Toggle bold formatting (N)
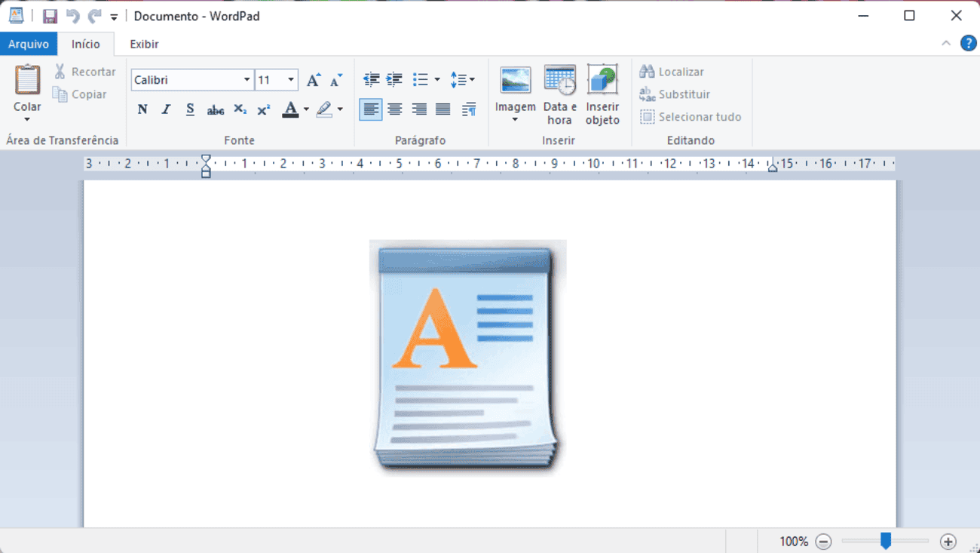980x553 pixels. (x=142, y=109)
